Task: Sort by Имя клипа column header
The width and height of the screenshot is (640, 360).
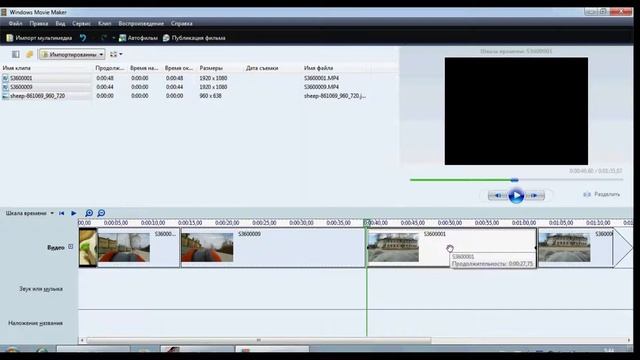Action: point(17,68)
